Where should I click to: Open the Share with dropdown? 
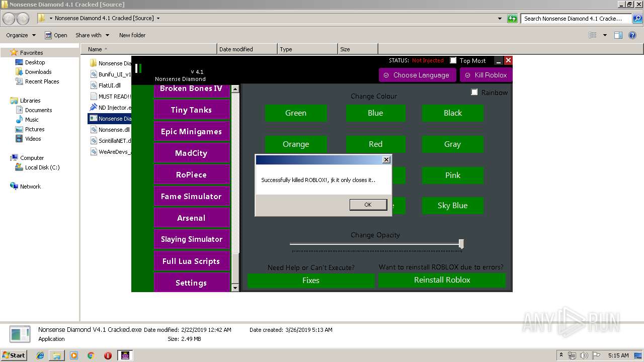pos(92,35)
